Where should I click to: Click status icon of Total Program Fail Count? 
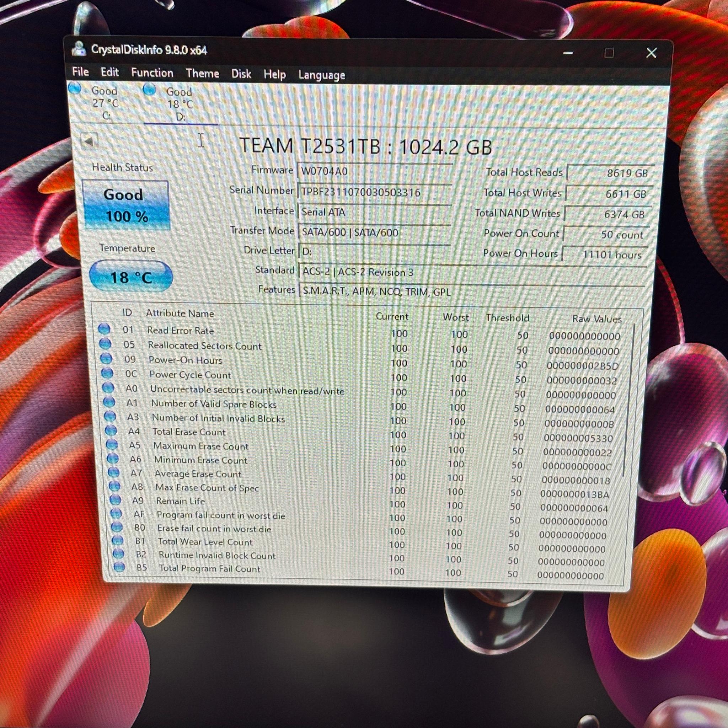pos(119,567)
